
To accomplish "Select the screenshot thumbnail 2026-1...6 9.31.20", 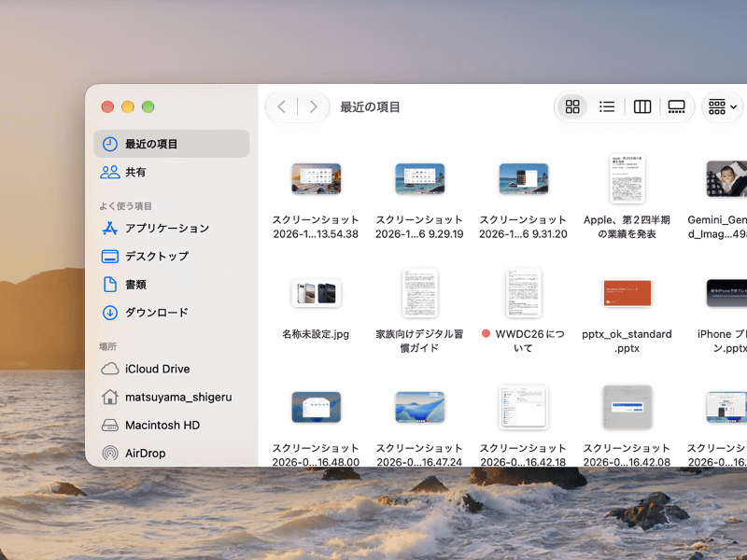I will [524, 178].
